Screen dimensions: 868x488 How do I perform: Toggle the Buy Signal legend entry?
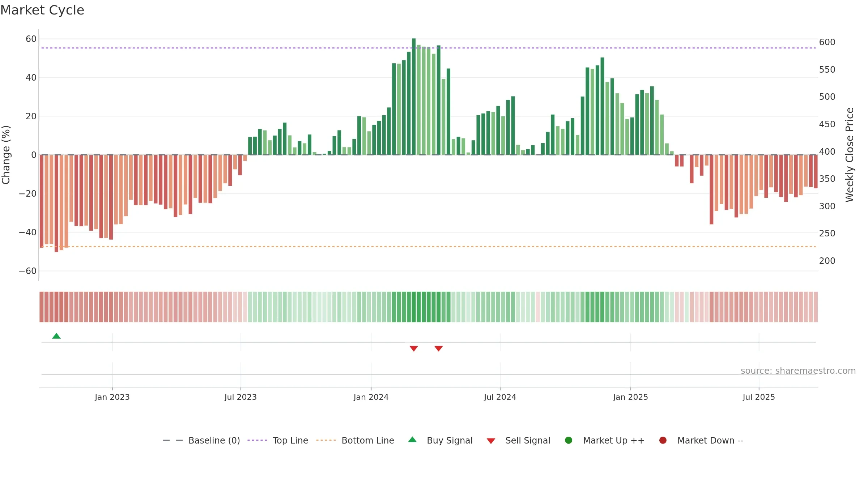click(440, 440)
